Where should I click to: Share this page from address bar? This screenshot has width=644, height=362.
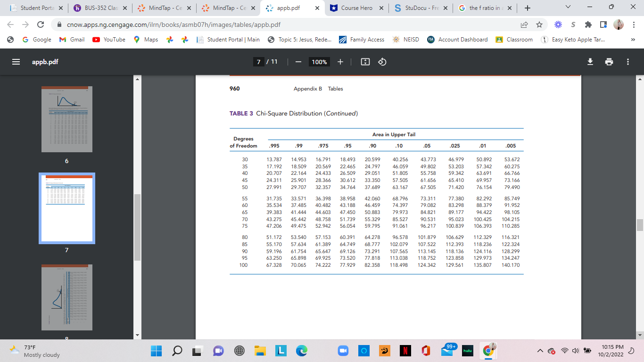524,25
